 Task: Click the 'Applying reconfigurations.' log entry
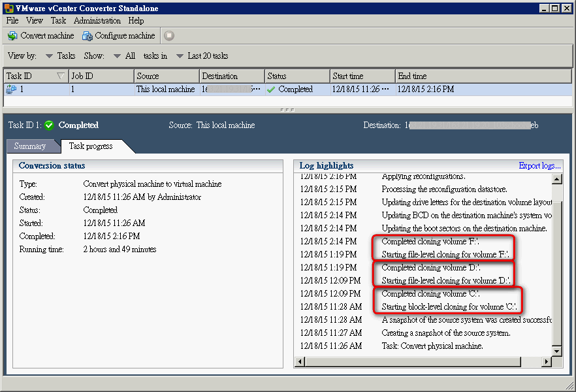(424, 176)
